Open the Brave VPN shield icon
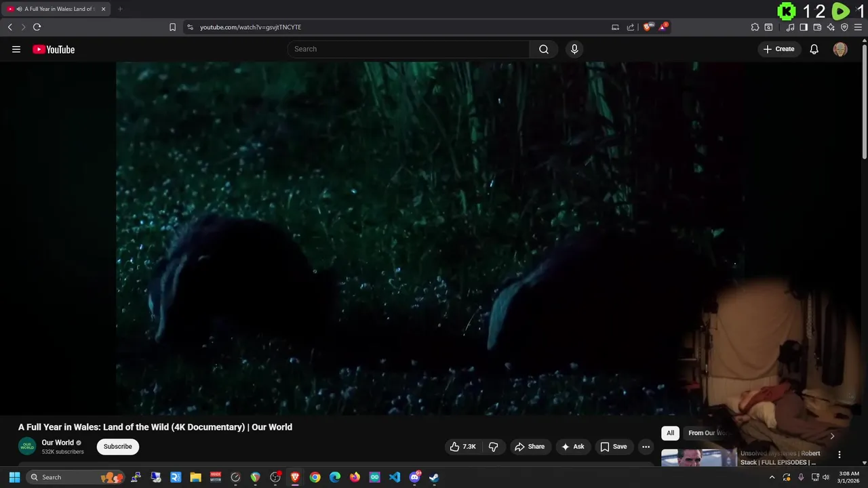Screen dimensions: 868x488 (844, 27)
